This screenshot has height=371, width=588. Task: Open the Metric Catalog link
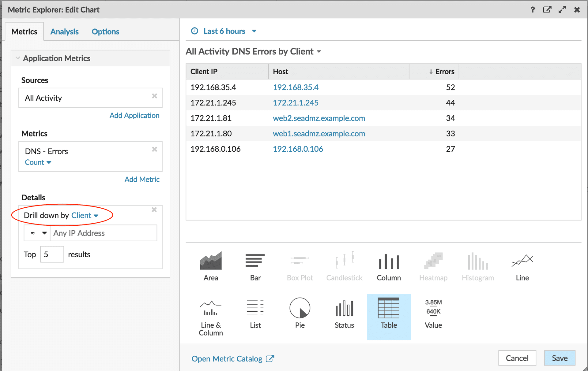227,358
